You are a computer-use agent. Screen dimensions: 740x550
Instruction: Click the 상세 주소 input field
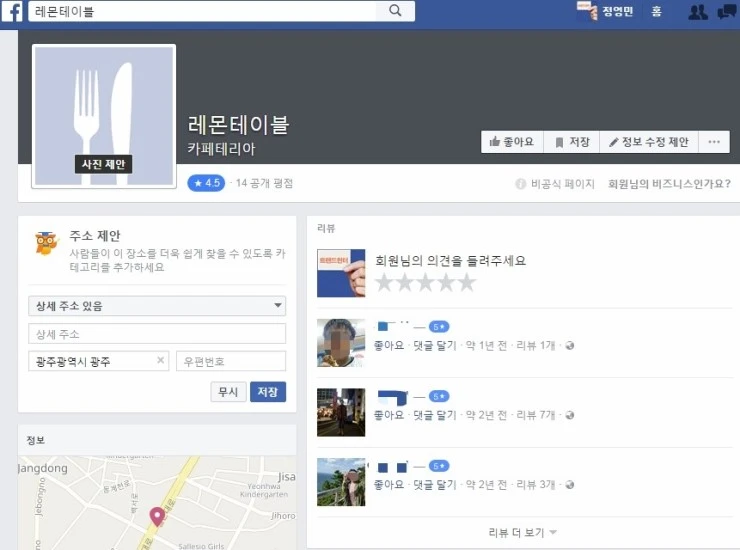[157, 334]
